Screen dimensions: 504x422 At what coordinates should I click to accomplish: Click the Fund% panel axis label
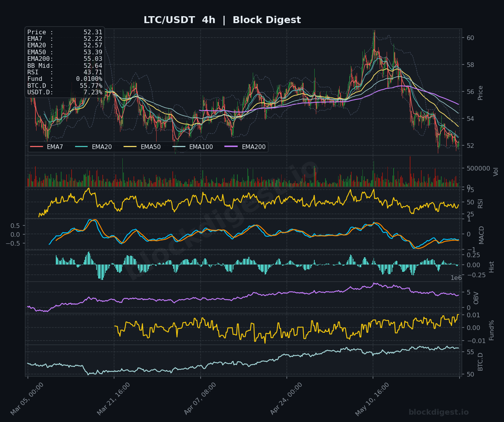[491, 330]
